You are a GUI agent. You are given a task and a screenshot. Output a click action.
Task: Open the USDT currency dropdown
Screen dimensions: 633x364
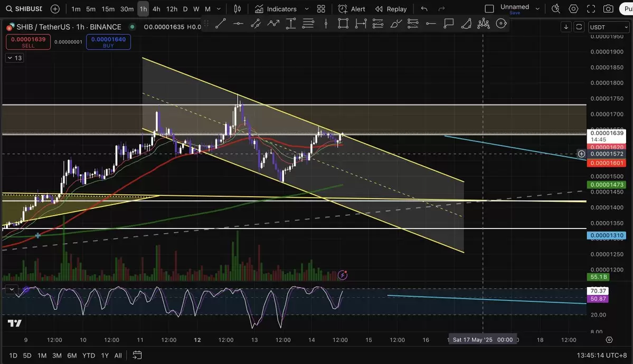[x=609, y=27]
